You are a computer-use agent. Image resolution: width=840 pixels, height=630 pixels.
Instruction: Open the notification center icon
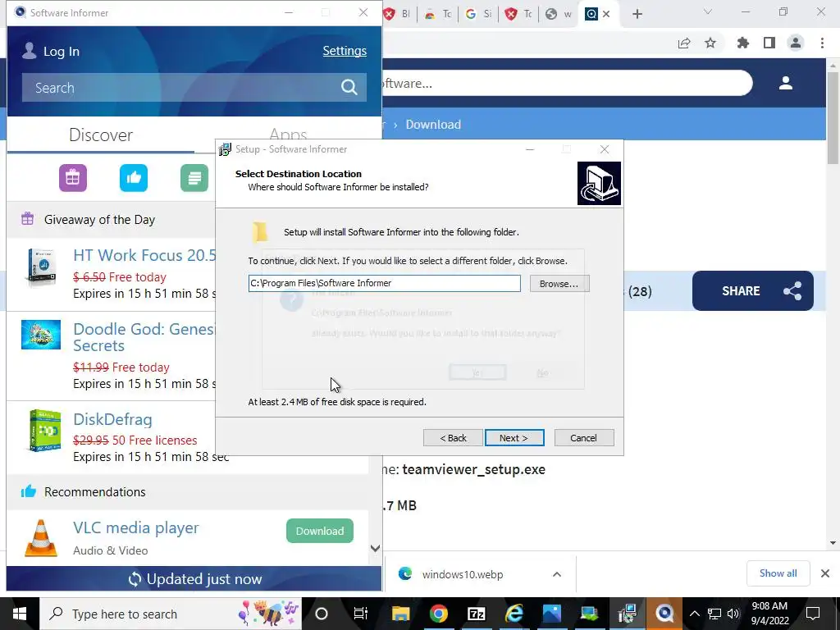pos(813,614)
